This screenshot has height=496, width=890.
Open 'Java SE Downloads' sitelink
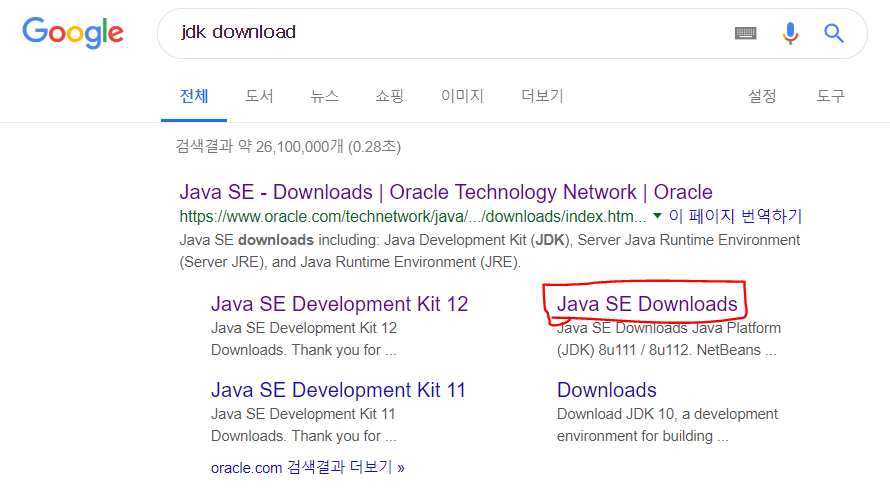point(647,304)
